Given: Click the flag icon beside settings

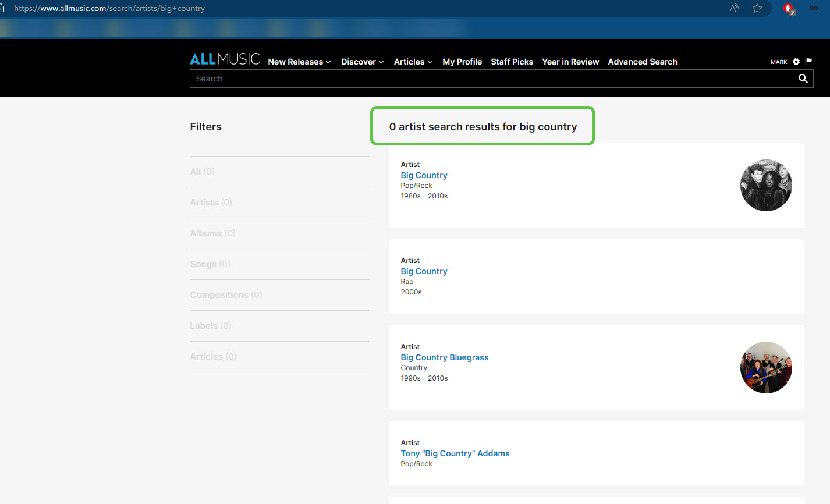Looking at the screenshot, I should (808, 62).
